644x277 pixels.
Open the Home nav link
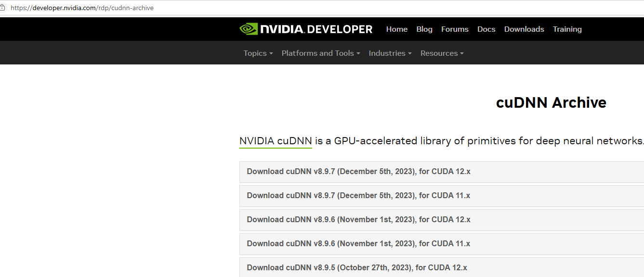click(x=397, y=29)
